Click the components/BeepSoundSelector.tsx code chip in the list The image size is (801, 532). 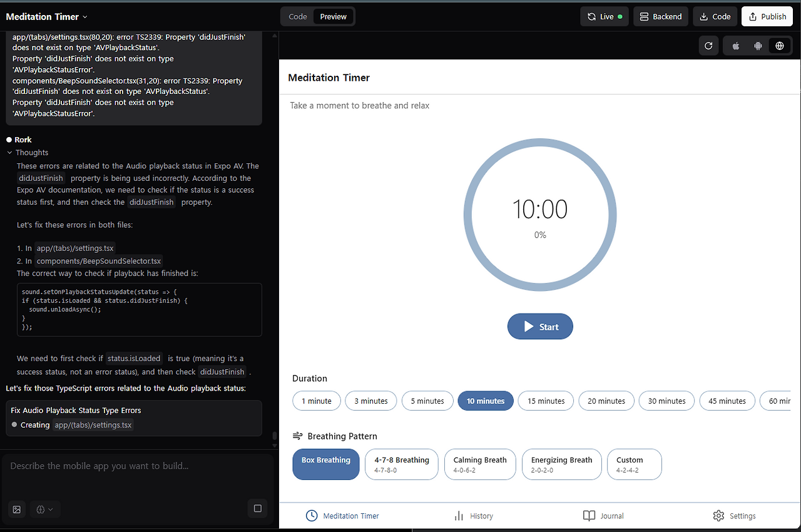(98, 261)
